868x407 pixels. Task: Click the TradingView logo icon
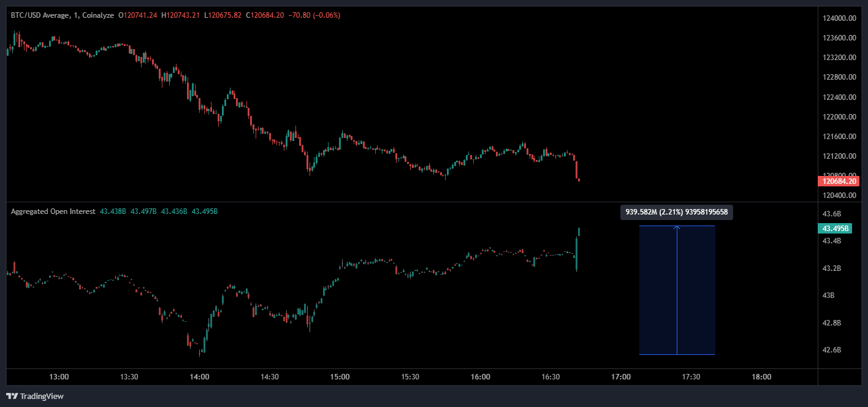tap(12, 396)
